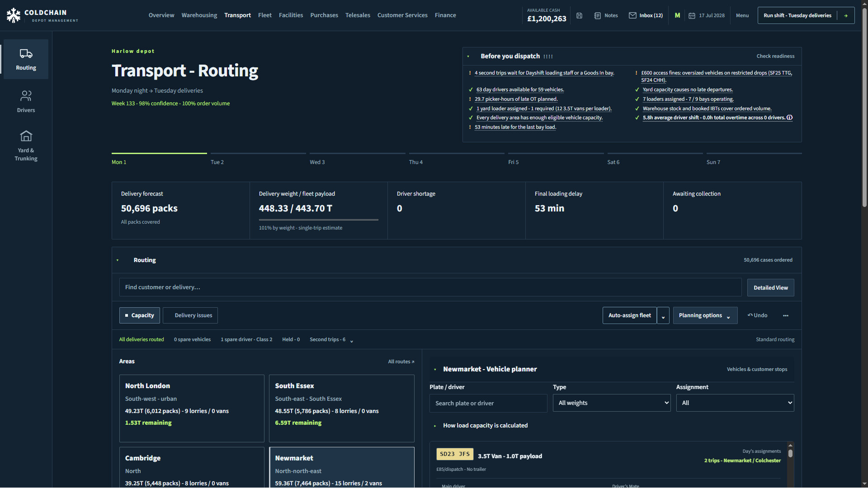Open the All routes link
The image size is (868, 488).
[401, 361]
